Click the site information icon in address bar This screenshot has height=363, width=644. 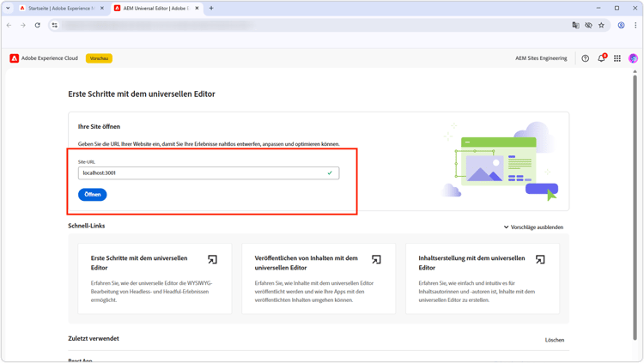pyautogui.click(x=55, y=26)
